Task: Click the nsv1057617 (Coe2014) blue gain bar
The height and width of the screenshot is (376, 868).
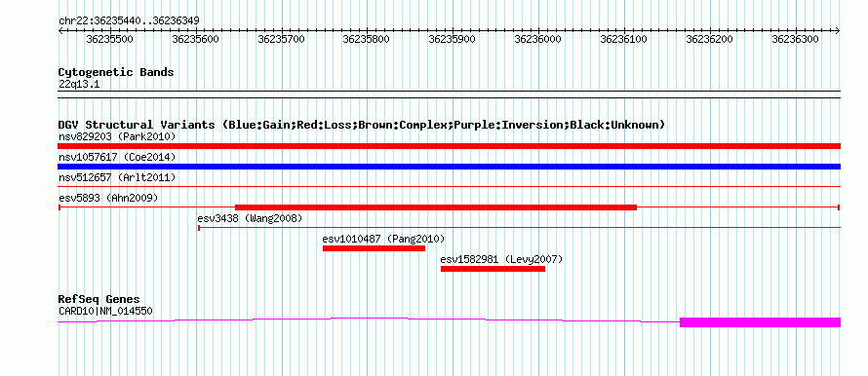Action: (x=449, y=167)
